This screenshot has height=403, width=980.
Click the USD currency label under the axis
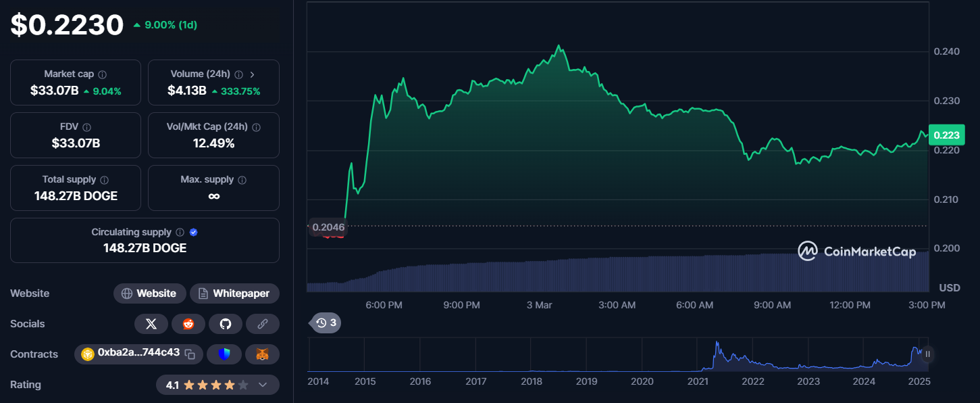point(950,288)
